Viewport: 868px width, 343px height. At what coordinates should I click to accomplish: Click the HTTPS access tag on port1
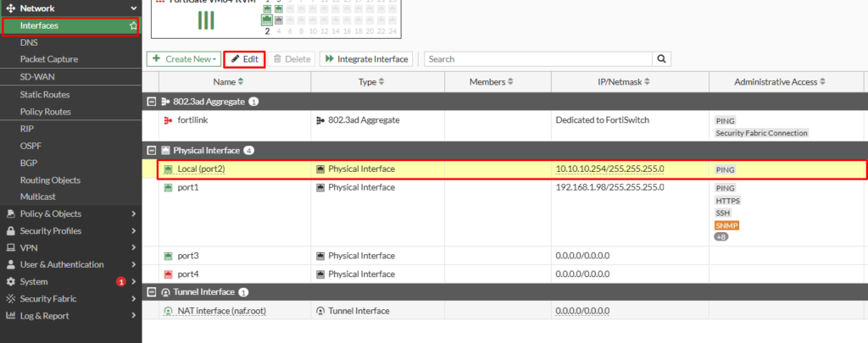click(728, 201)
